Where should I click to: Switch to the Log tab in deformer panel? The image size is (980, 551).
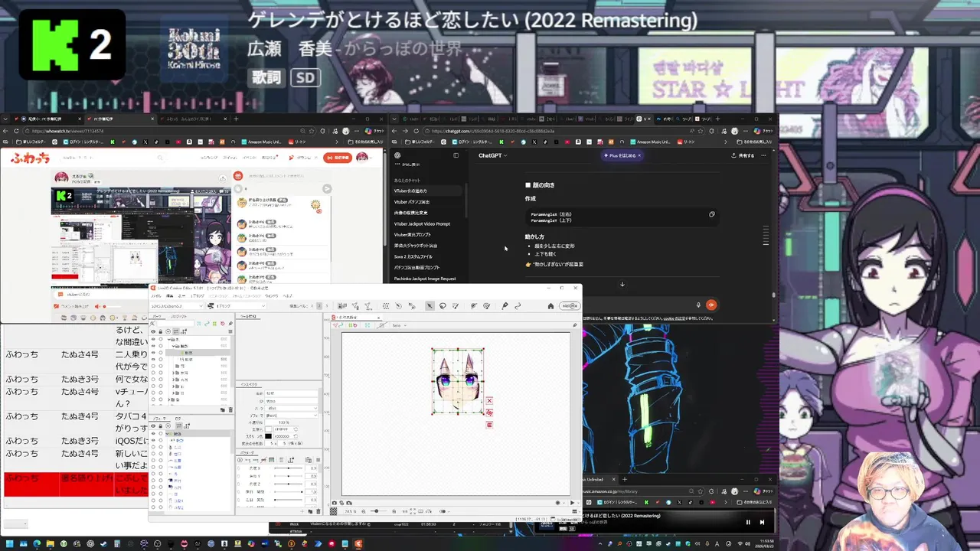click(x=178, y=418)
